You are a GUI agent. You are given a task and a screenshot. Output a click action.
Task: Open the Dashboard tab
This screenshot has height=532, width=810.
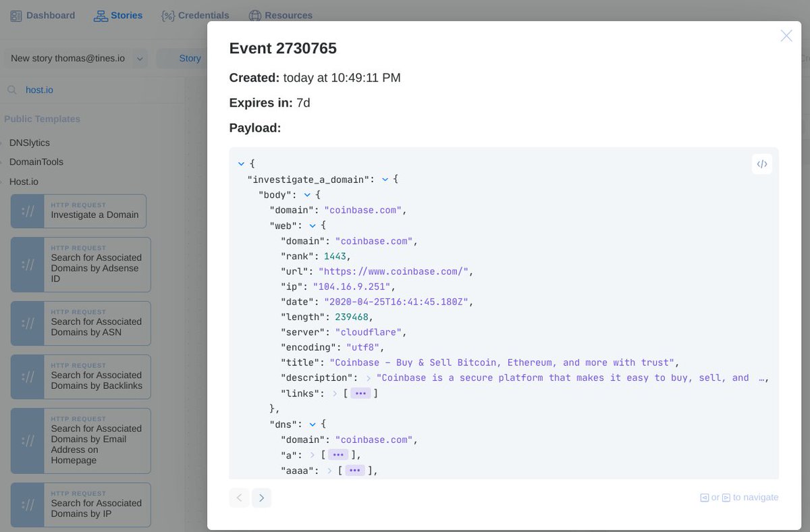coord(43,15)
